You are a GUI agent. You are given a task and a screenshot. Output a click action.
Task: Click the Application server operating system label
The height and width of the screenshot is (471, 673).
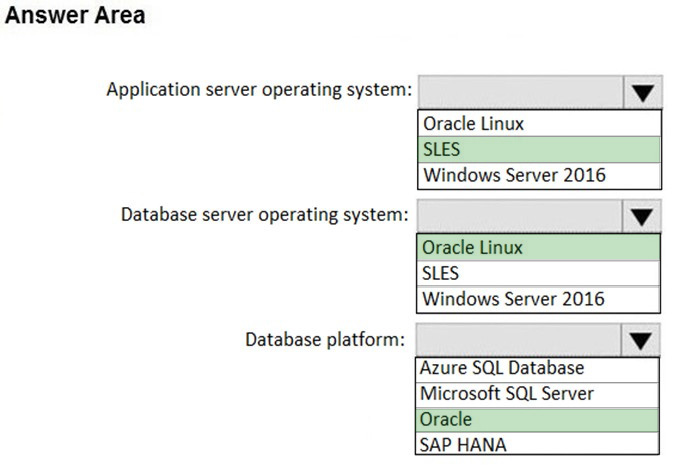(x=259, y=90)
